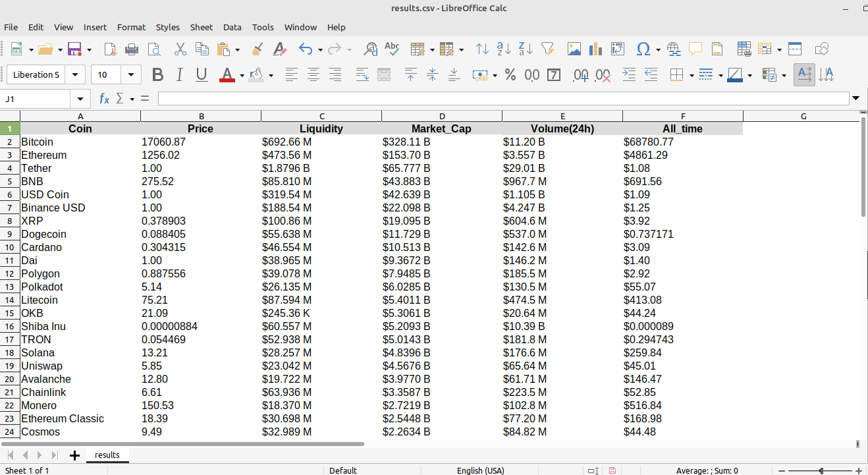Click the zoom slider

[821, 470]
